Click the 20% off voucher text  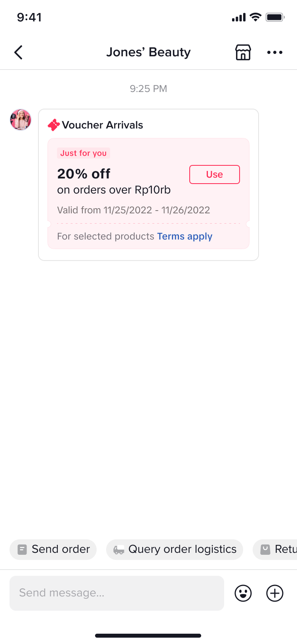point(84,174)
